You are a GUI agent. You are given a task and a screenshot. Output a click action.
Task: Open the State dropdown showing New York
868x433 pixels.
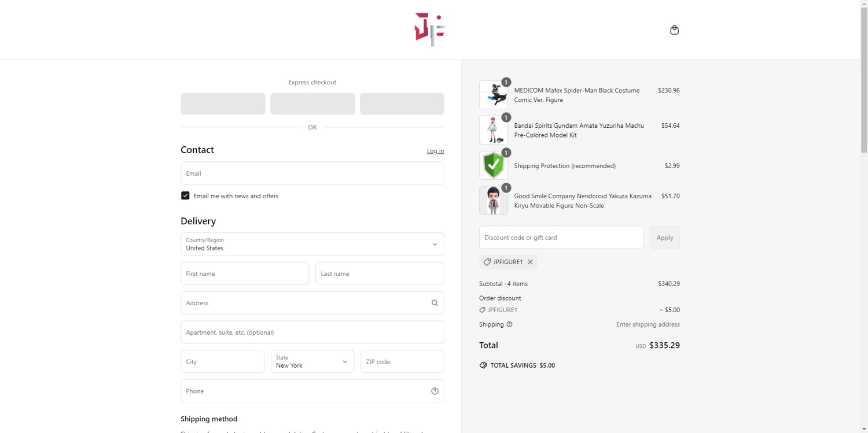tap(312, 362)
